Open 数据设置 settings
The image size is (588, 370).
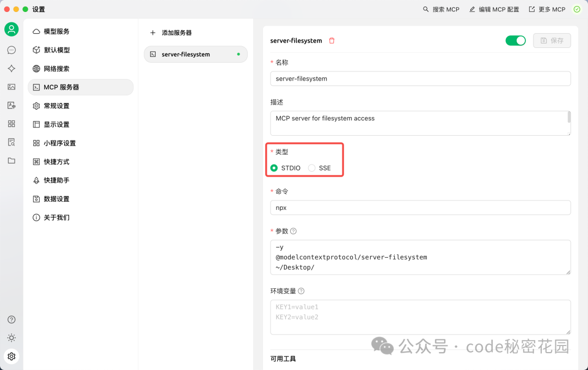81,198
